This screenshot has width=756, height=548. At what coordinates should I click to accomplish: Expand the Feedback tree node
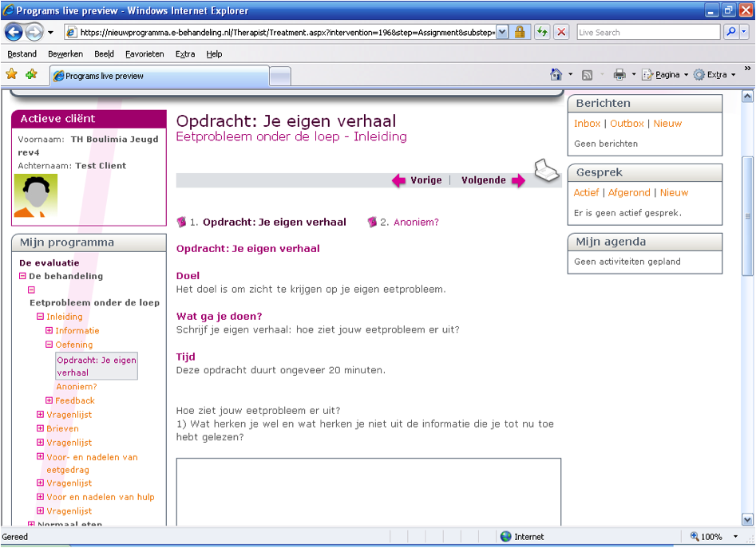[49, 400]
